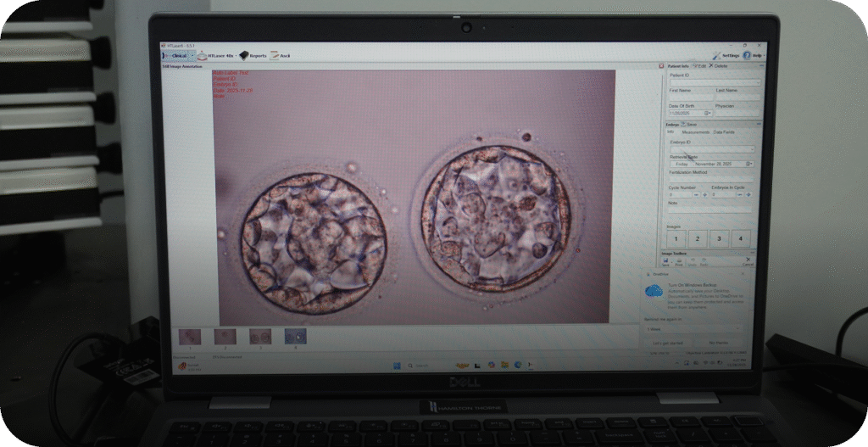Select the HTLaser 40x objective button
This screenshot has height=447, width=868.
[216, 56]
